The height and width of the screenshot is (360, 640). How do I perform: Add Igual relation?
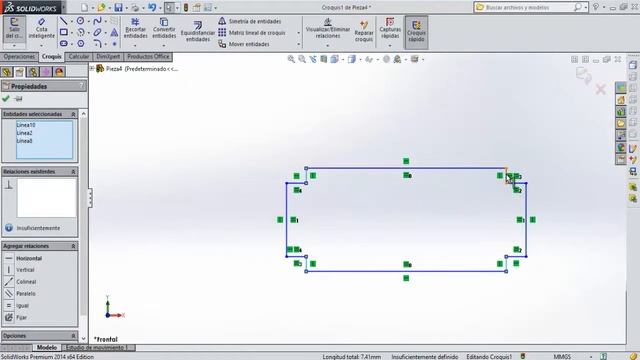tap(22, 306)
